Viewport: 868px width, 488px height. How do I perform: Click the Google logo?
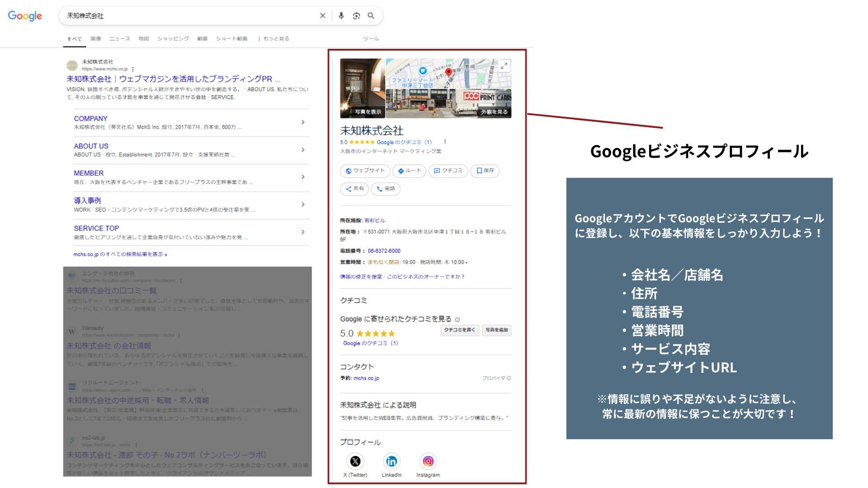[24, 16]
